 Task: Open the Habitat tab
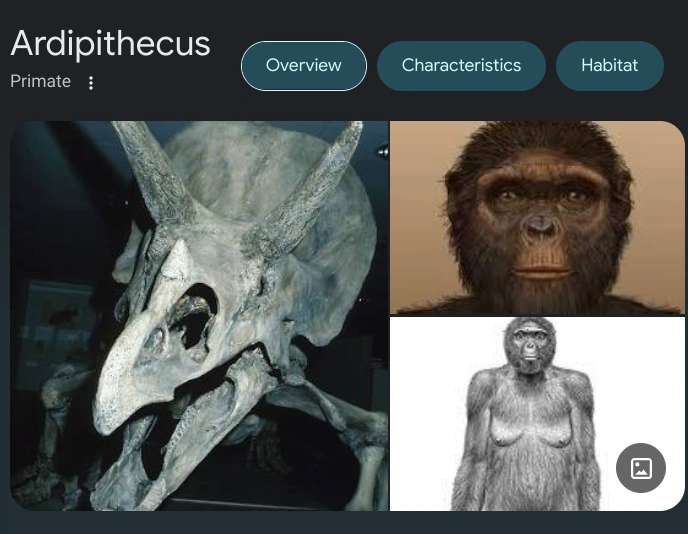coord(609,66)
